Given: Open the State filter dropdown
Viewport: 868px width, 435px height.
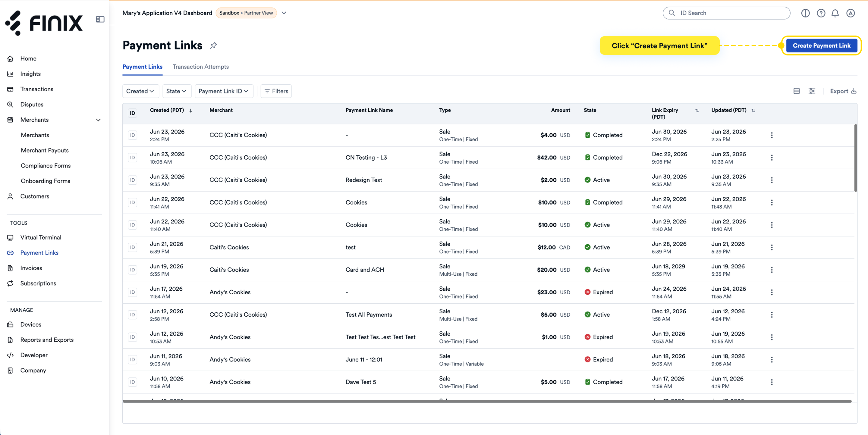Looking at the screenshot, I should tap(177, 91).
